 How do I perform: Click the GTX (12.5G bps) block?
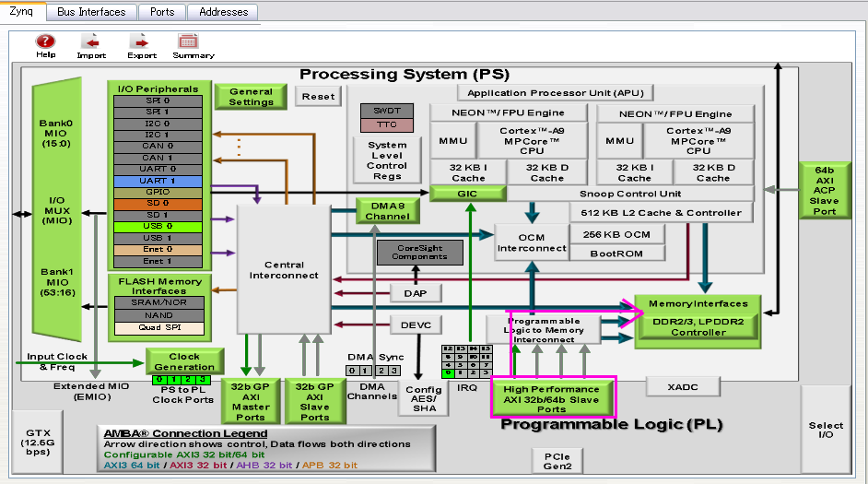[38, 442]
